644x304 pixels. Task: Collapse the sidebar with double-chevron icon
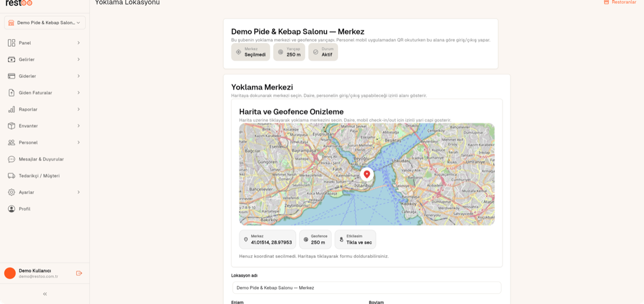[x=45, y=294]
